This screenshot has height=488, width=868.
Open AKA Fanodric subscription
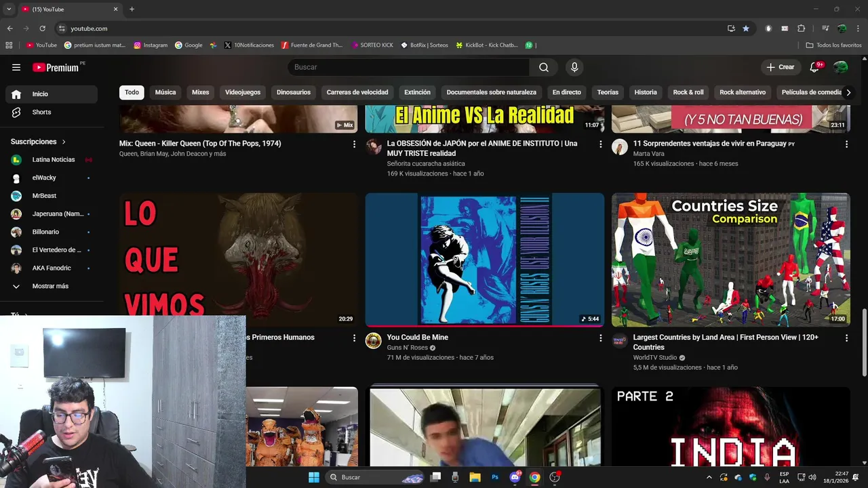click(x=52, y=268)
